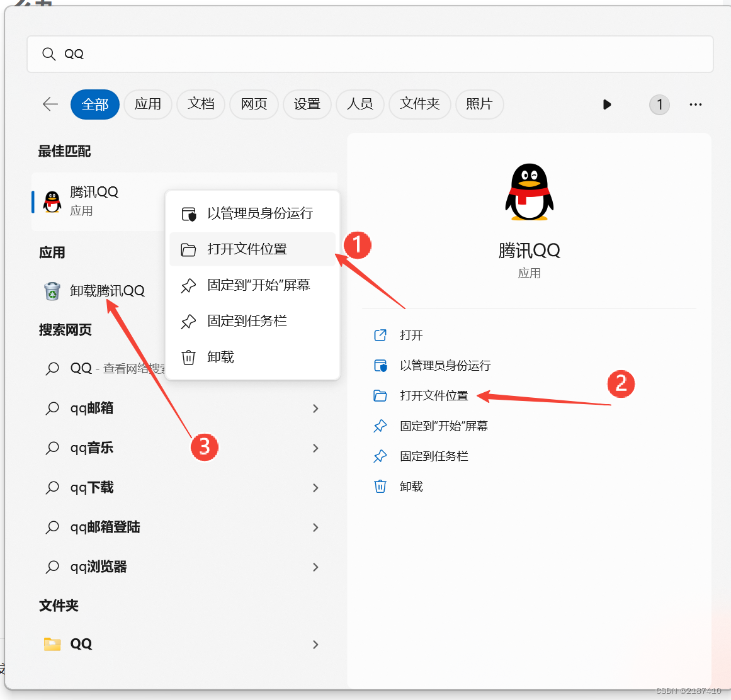Click search icon beside qq邮箱
The width and height of the screenshot is (731, 700).
point(52,409)
